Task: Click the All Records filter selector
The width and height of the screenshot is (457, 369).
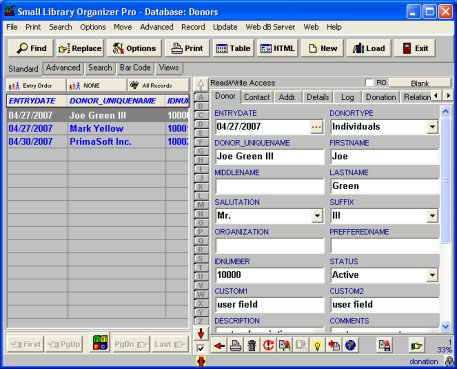Action: click(158, 86)
